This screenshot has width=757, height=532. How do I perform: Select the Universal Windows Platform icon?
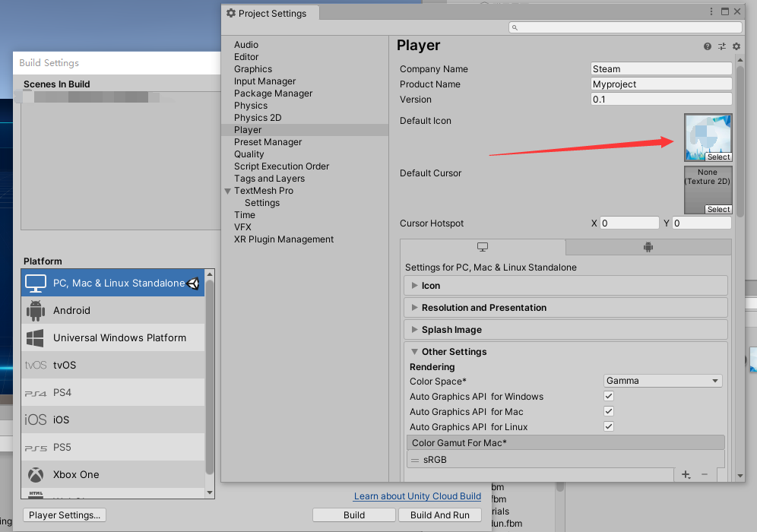pos(36,337)
